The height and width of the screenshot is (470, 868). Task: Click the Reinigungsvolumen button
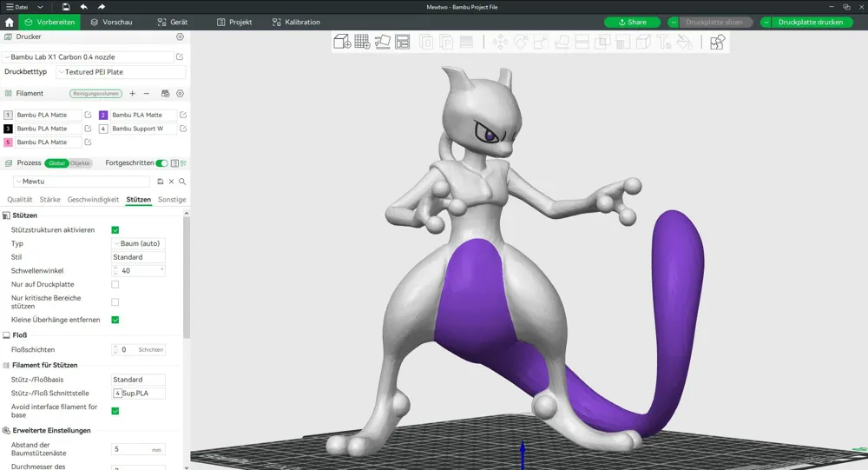click(x=95, y=94)
